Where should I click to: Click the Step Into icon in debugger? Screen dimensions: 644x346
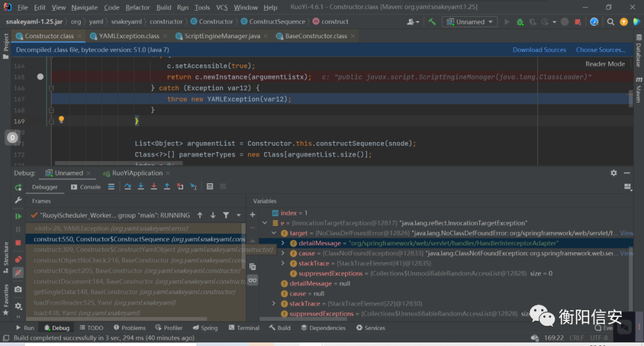point(141,187)
